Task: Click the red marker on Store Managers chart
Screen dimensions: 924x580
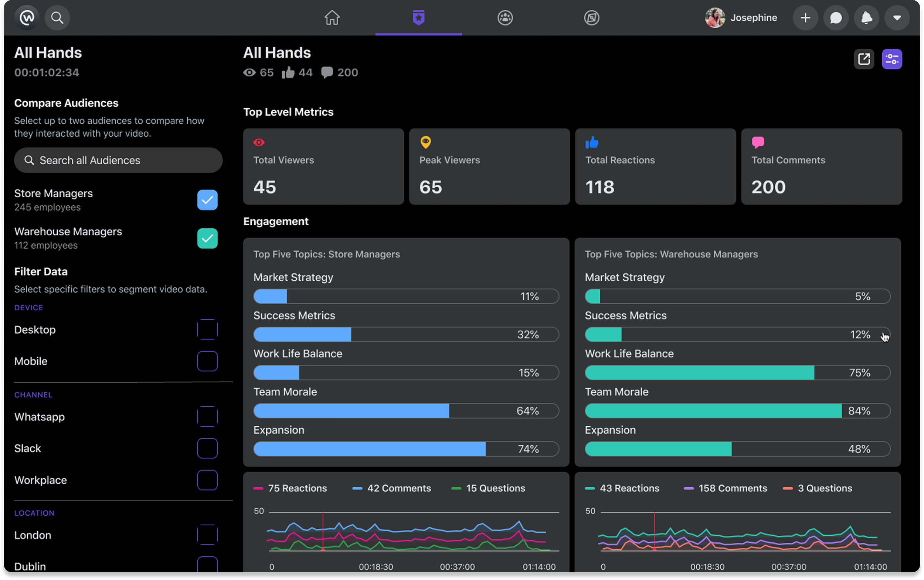Action: (323, 549)
